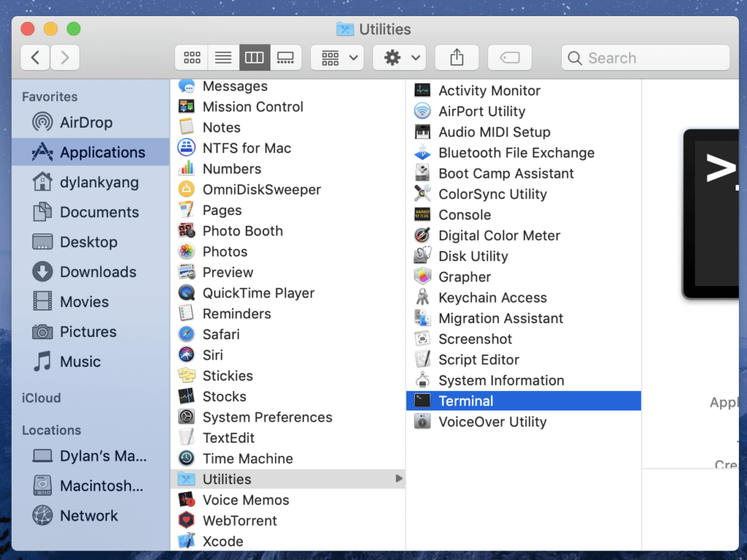Select Voice Memos
The height and width of the screenshot is (560, 747).
[287, 500]
